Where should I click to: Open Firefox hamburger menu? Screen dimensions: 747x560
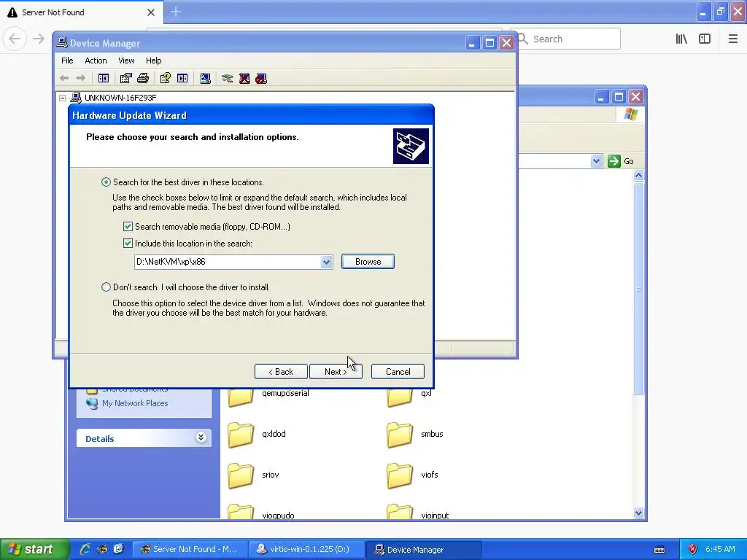click(x=732, y=39)
